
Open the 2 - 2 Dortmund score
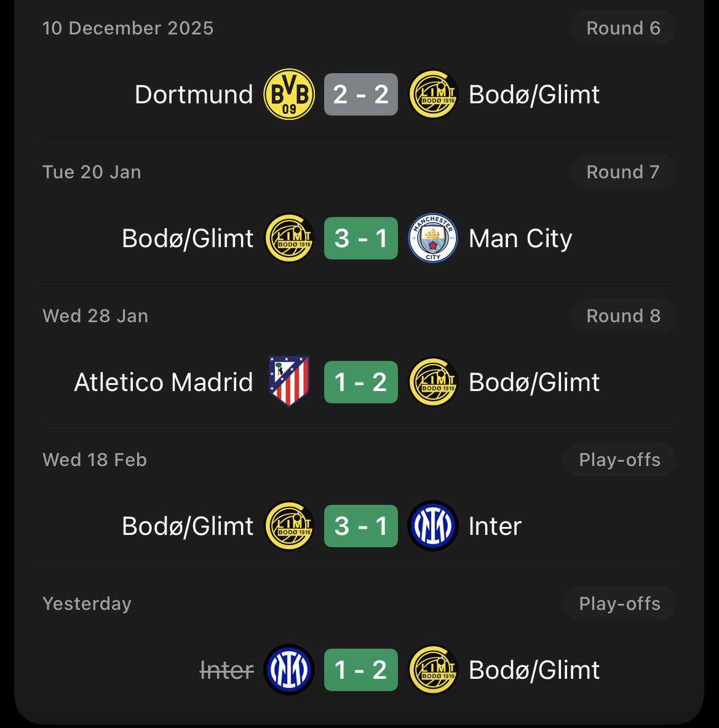click(x=361, y=95)
